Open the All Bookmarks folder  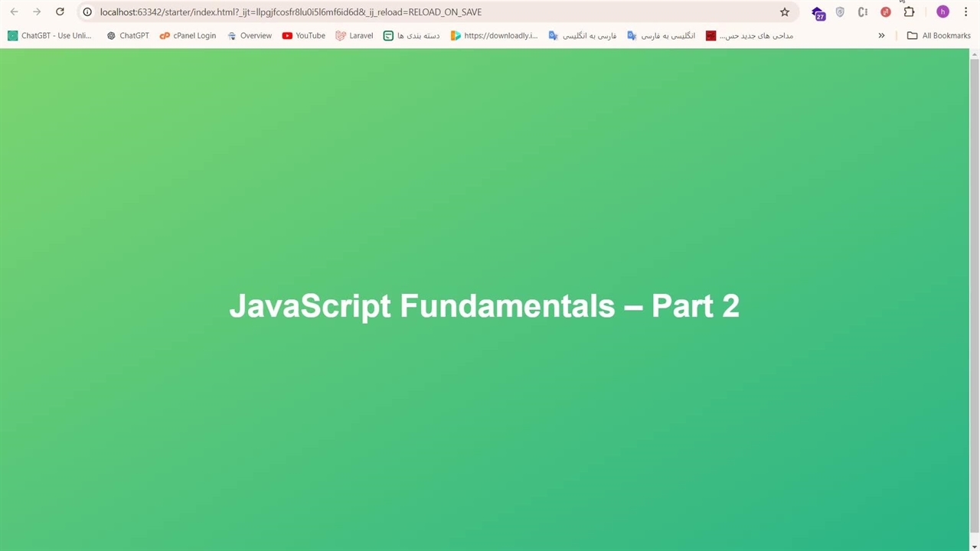pos(939,35)
